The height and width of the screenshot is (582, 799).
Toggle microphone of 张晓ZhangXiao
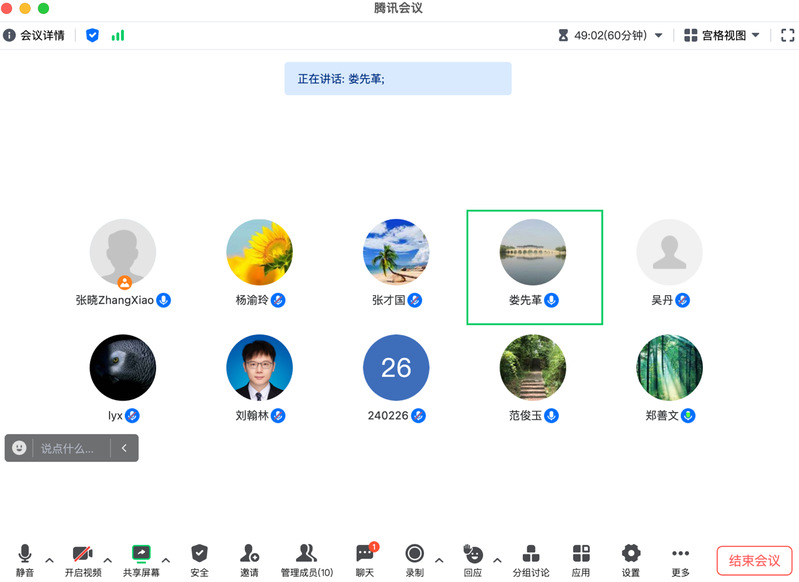pyautogui.click(x=163, y=300)
